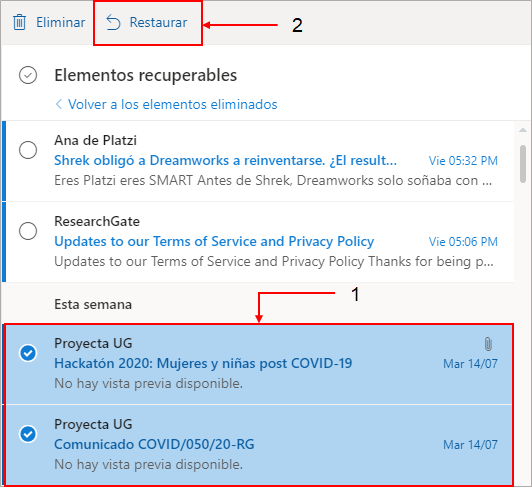
Task: Go back via Volver a los elementos eliminados
Action: click(173, 104)
